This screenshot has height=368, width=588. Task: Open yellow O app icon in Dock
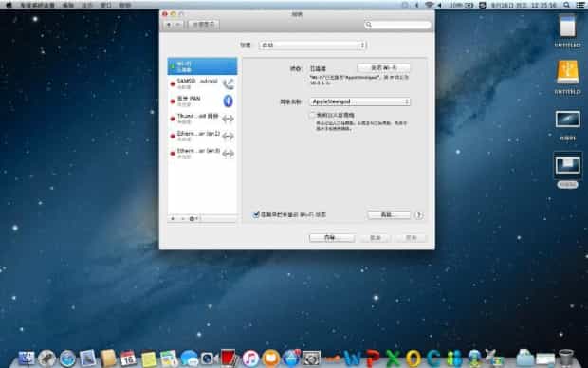413,359
